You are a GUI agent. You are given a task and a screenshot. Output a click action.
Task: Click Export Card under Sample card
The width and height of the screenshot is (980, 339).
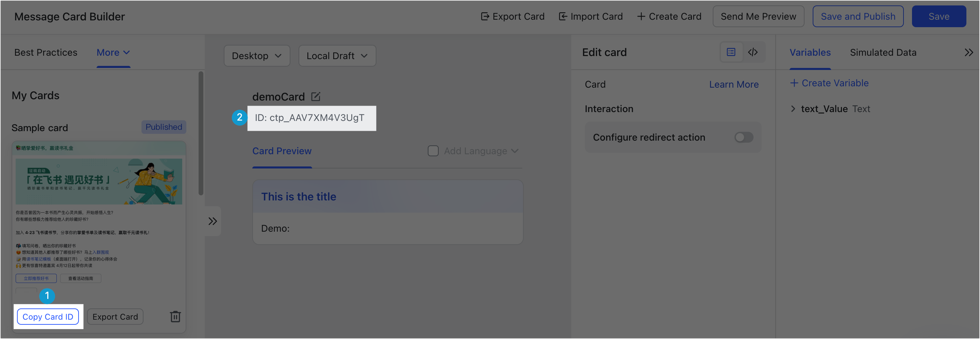coord(115,317)
